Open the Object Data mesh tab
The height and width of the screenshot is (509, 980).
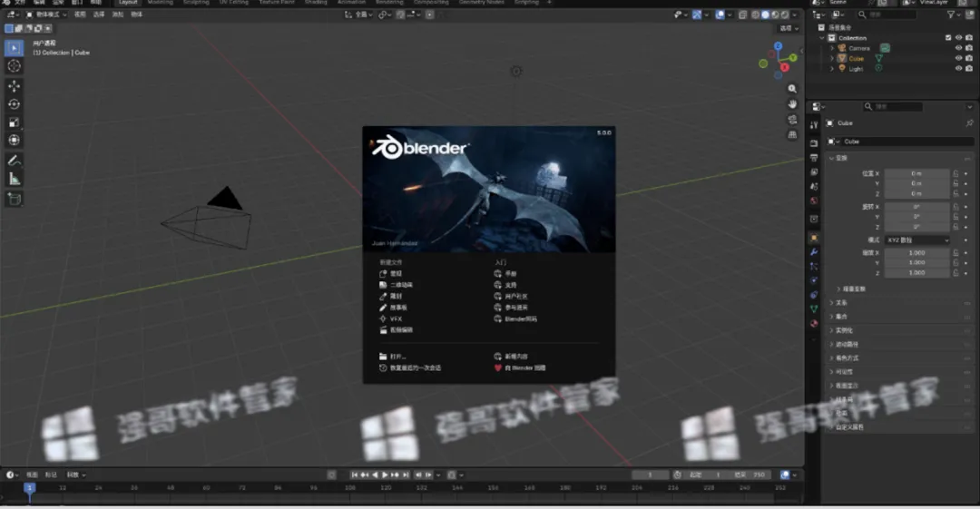[814, 308]
